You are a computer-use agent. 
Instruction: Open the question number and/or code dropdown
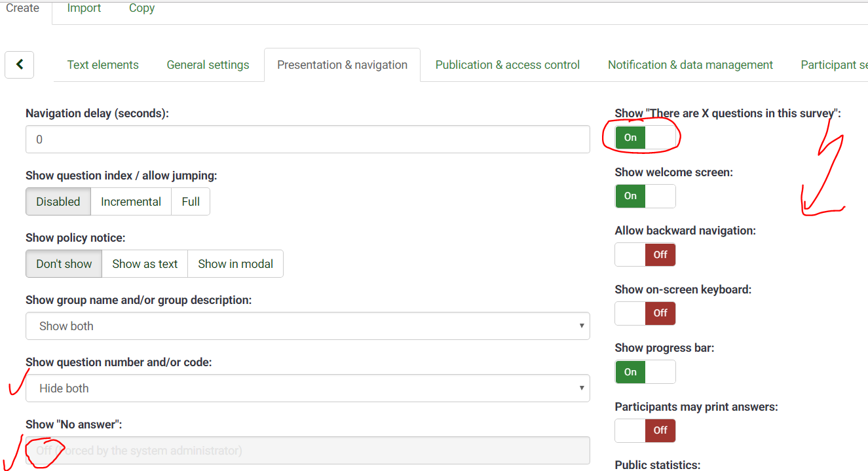(x=307, y=388)
